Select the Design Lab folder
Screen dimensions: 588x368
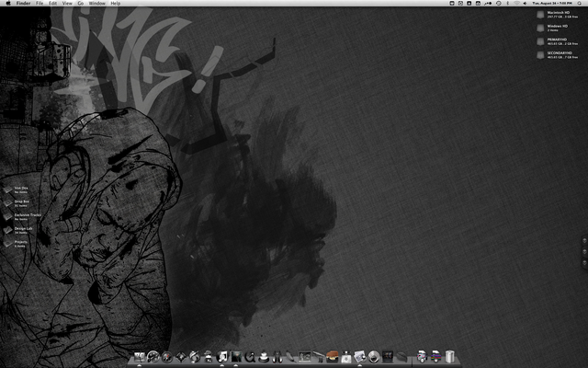[8, 230]
